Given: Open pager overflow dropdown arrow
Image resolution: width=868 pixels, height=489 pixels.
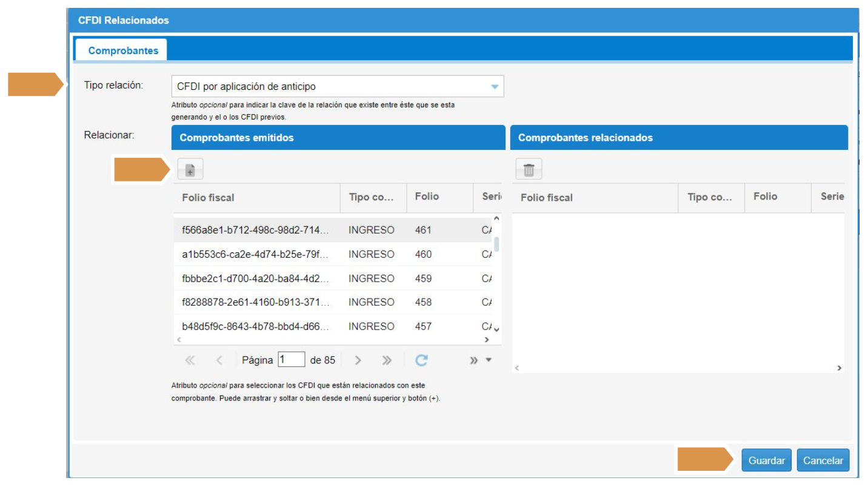Looking at the screenshot, I should click(x=489, y=360).
